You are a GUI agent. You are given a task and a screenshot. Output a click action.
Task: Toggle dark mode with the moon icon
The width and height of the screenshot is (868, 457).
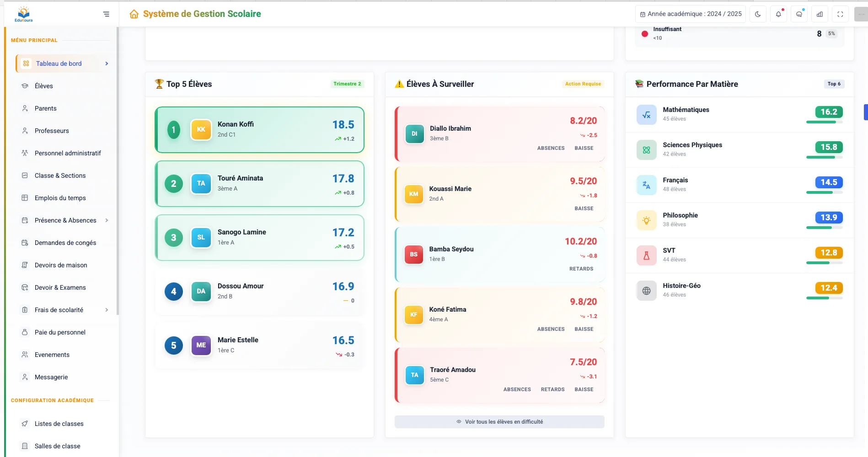pos(758,14)
